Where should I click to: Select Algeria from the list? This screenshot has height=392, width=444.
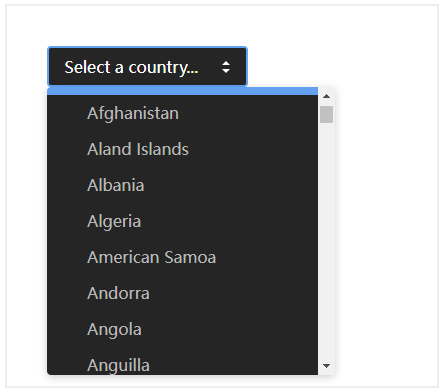(x=182, y=221)
